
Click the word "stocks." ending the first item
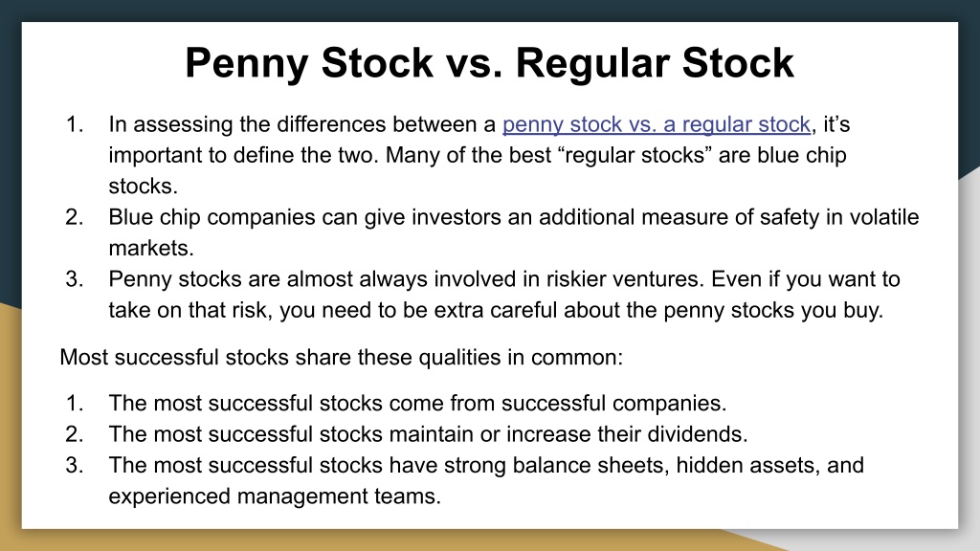coord(144,187)
